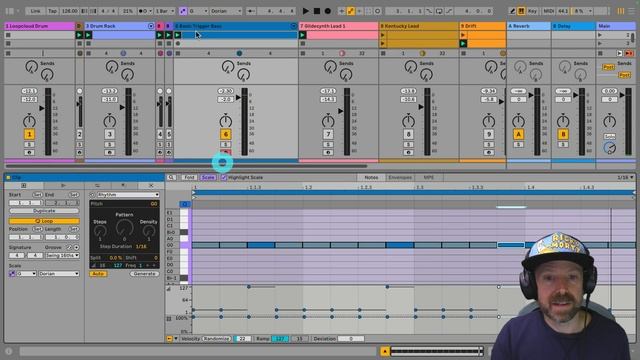Open the clip Transform tools tab
Image resolution: width=640 pixels, height=360 pixels.
(x=124, y=186)
